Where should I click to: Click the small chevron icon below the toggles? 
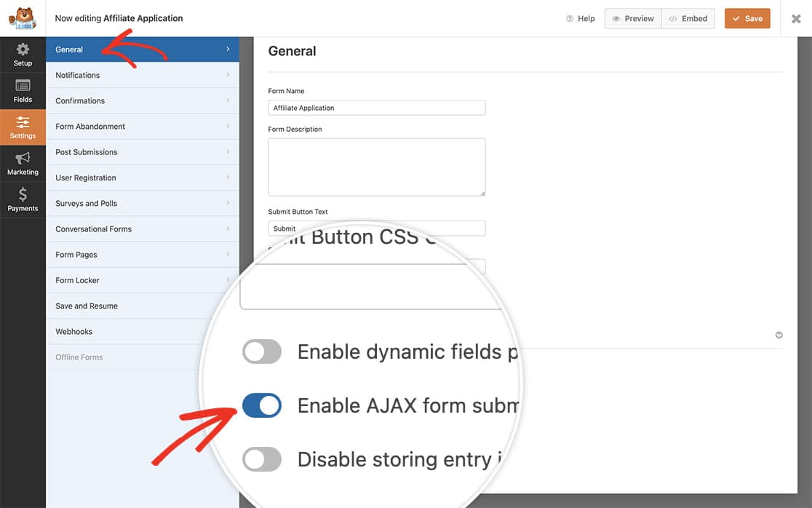[779, 335]
